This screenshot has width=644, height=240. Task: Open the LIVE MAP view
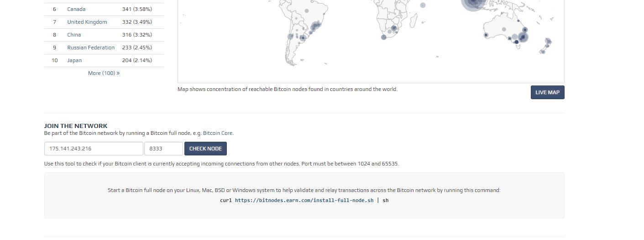[x=547, y=92]
